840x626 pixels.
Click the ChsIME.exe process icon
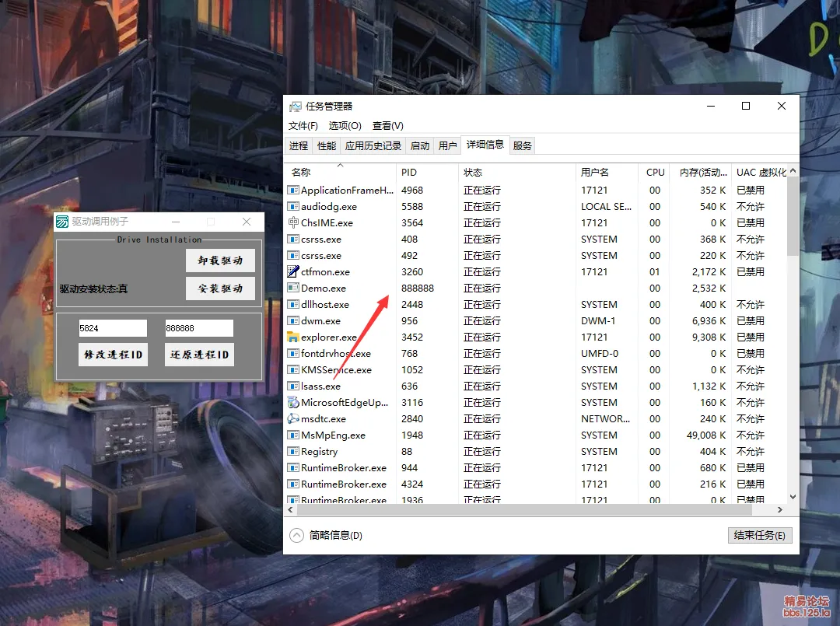click(293, 223)
